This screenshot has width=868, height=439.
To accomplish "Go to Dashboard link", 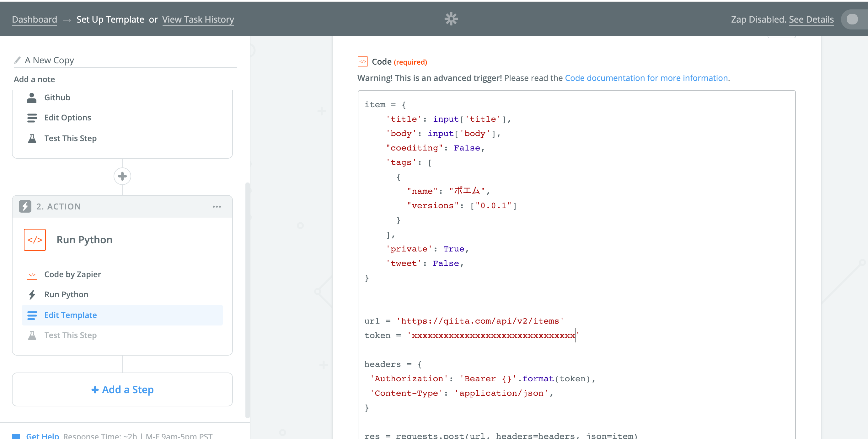I will tap(35, 19).
